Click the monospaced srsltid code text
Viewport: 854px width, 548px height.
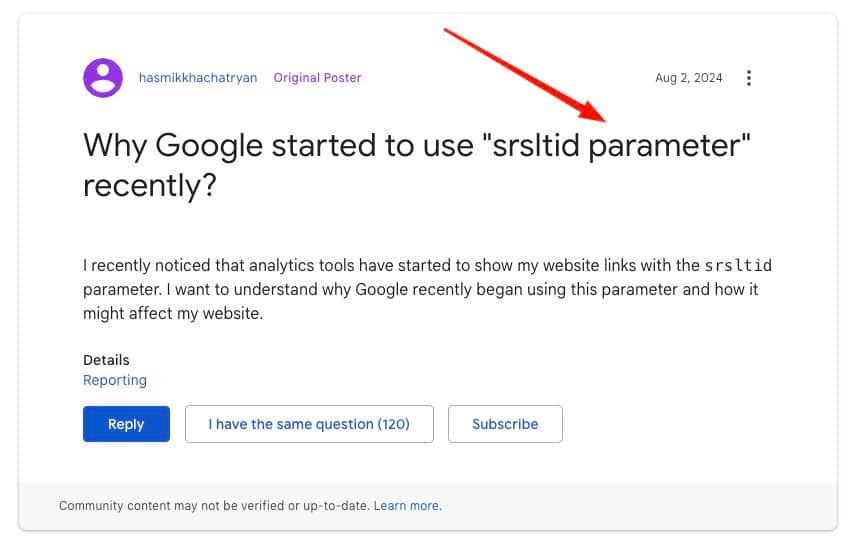click(x=738, y=265)
